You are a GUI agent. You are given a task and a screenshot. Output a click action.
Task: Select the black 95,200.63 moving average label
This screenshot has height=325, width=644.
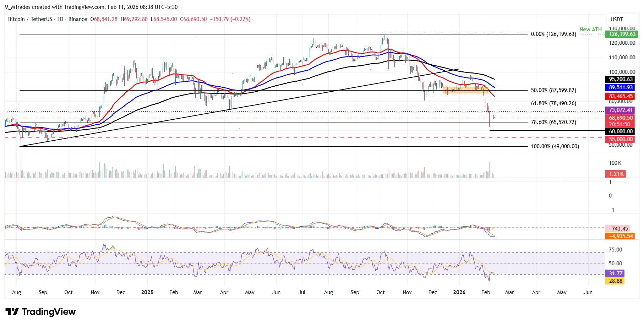click(x=620, y=80)
